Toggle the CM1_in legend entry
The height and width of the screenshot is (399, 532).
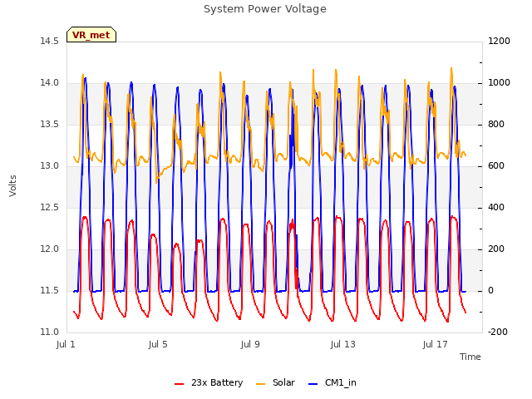click(x=332, y=382)
